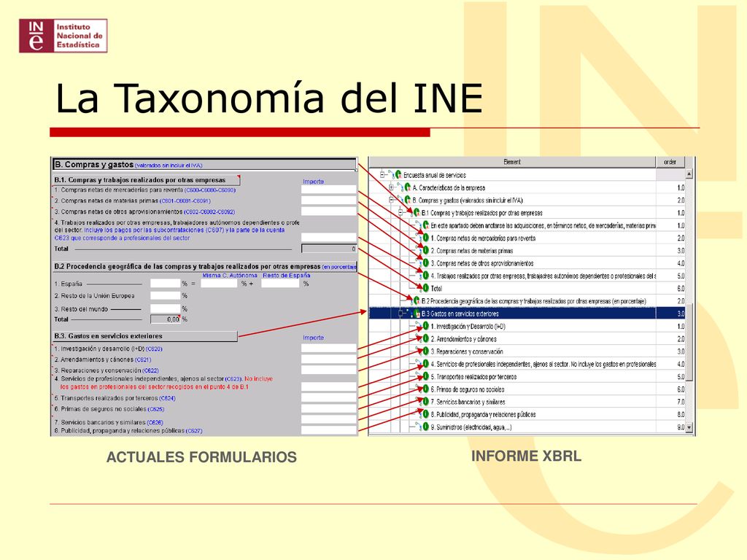
Task: Click the green icon for '6. Primas de seguros'
Action: pos(425,389)
